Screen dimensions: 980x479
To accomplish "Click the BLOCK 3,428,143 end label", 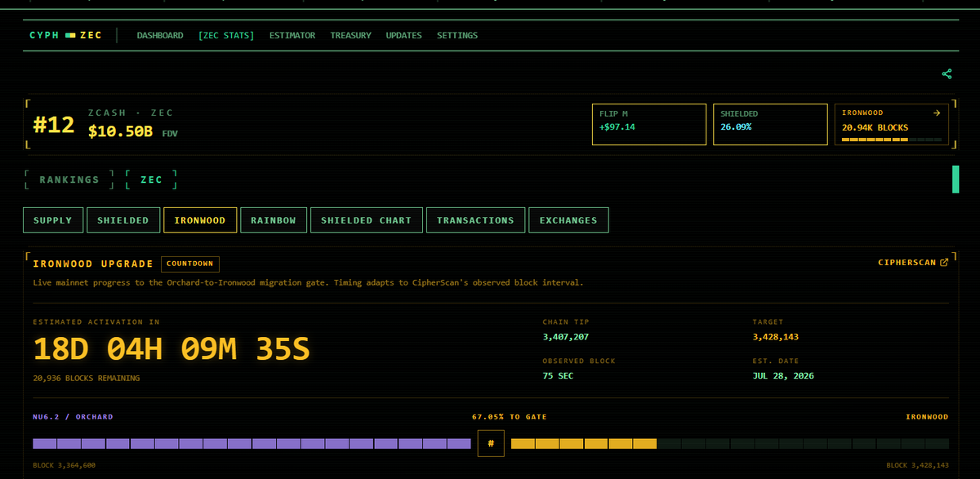I will click(918, 466).
